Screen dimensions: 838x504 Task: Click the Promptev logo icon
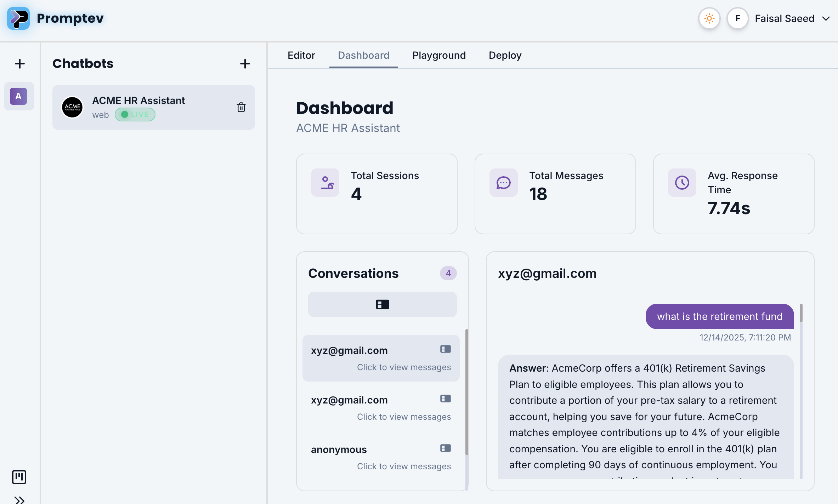[18, 18]
